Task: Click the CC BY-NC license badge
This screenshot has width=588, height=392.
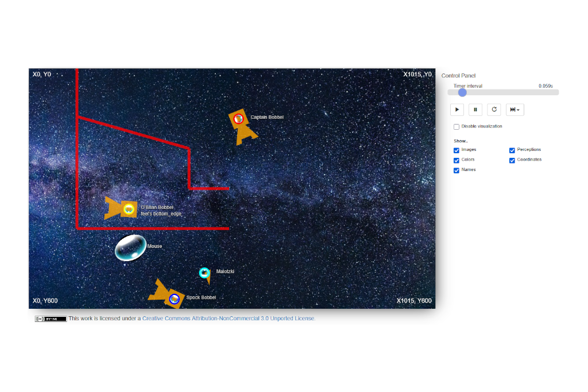Action: pyautogui.click(x=51, y=319)
